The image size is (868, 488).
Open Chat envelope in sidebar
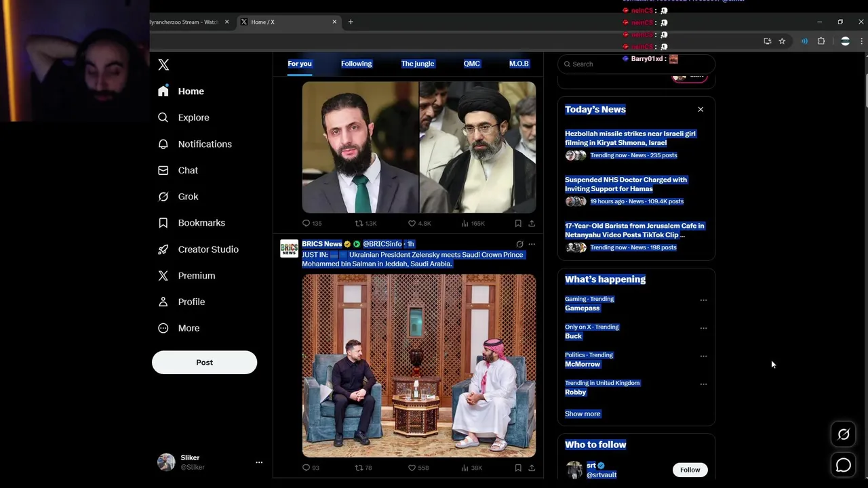click(x=178, y=170)
